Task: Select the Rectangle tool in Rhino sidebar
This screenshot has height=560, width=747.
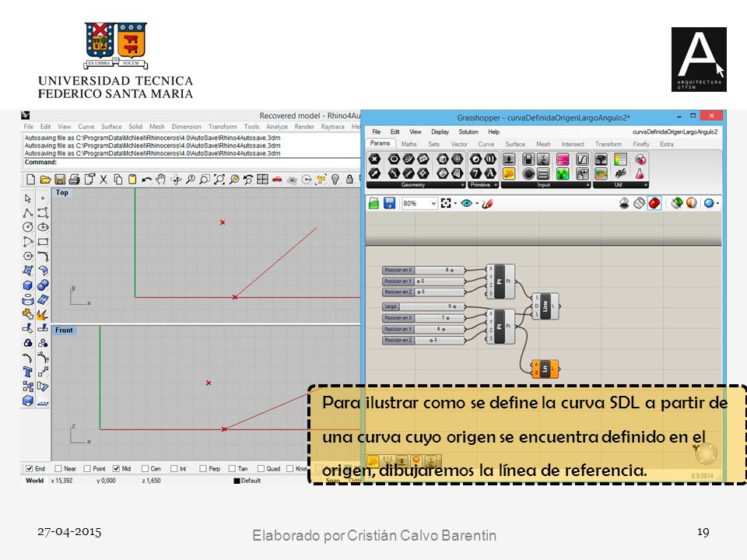Action: [x=43, y=241]
